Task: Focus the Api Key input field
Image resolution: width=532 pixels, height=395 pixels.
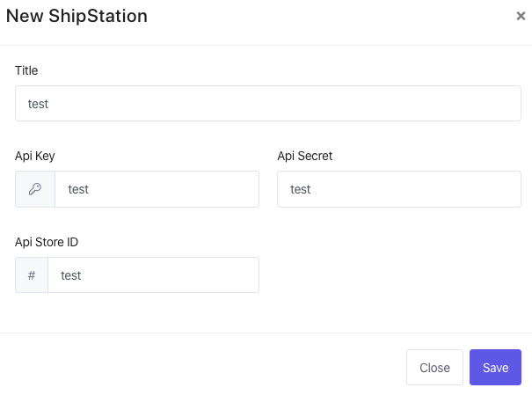Action: click(157, 189)
